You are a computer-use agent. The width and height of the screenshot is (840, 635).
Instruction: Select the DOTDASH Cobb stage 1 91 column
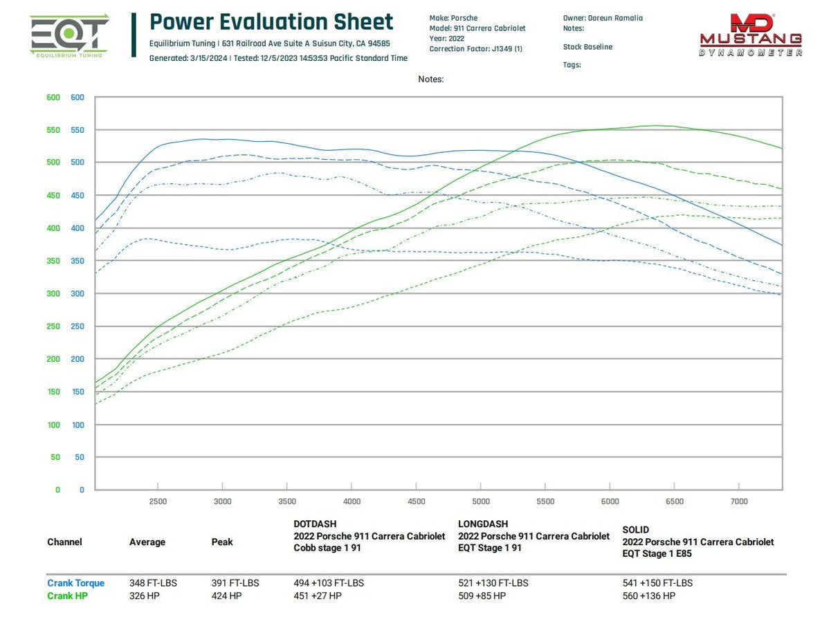pyautogui.click(x=369, y=536)
